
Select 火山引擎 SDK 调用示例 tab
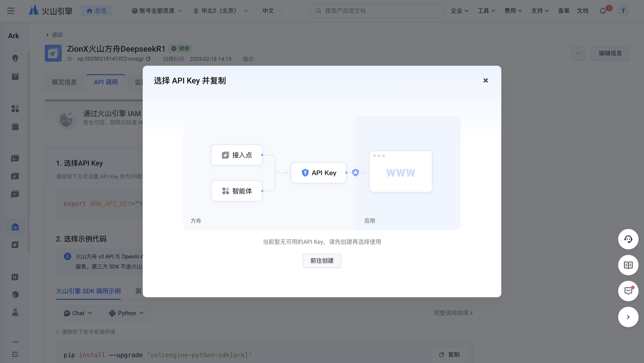click(88, 291)
